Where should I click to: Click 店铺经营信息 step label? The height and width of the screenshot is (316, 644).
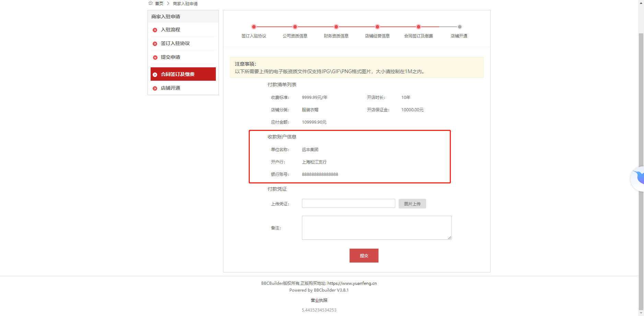click(377, 36)
